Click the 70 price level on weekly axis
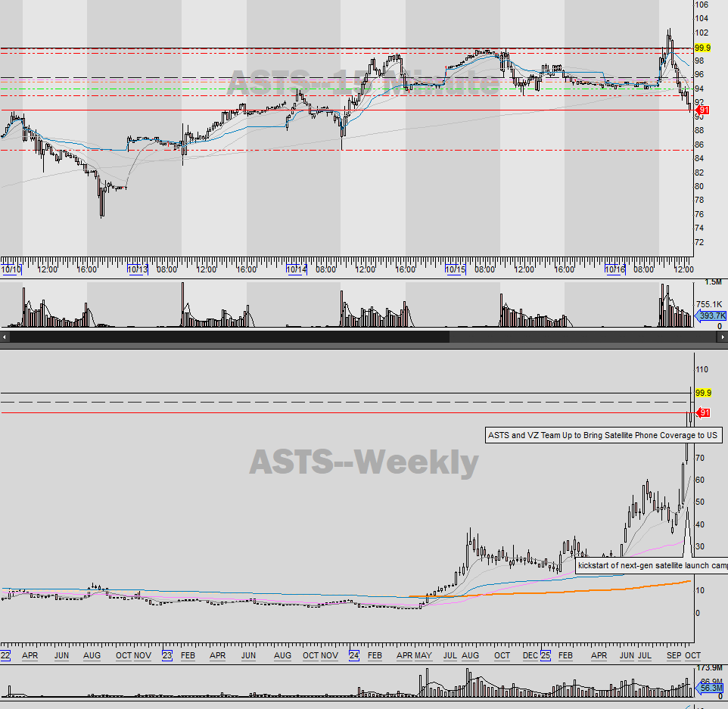The width and height of the screenshot is (728, 709). tap(700, 458)
